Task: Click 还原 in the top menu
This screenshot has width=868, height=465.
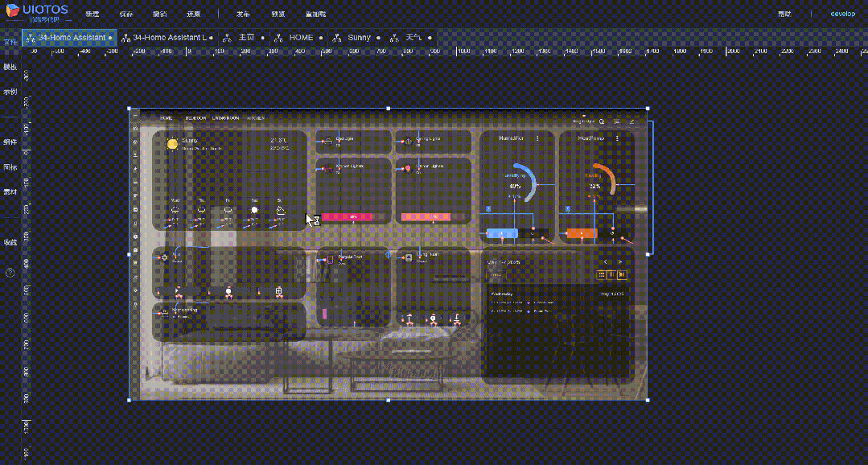Action: click(x=194, y=14)
